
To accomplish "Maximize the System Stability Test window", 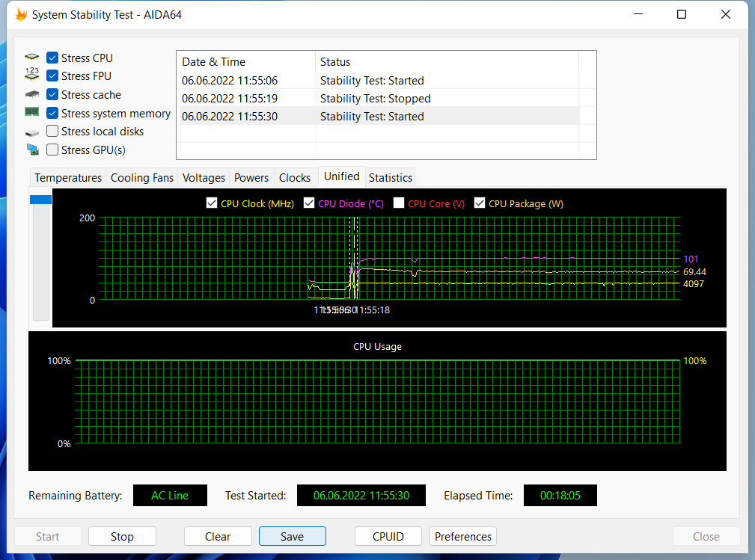I will [x=682, y=14].
